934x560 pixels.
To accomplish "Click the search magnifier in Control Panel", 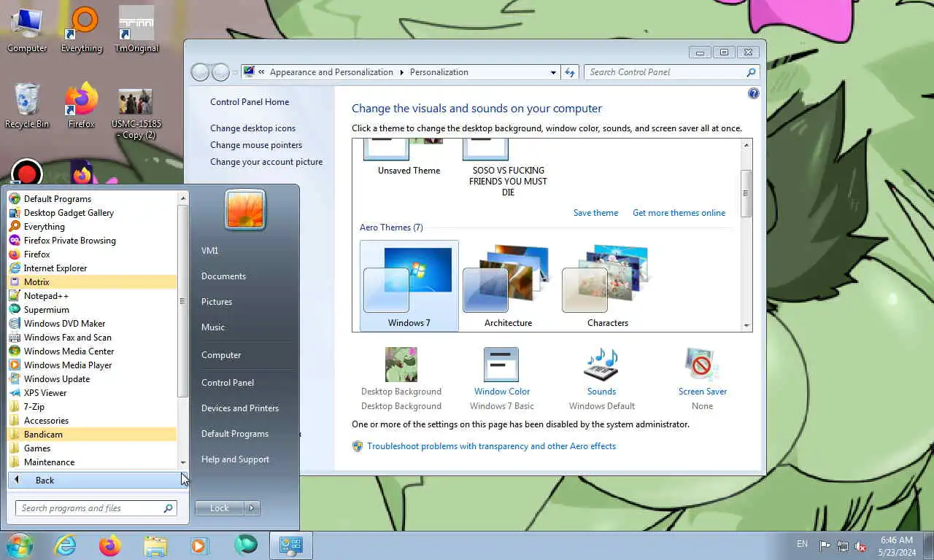I will click(x=751, y=72).
